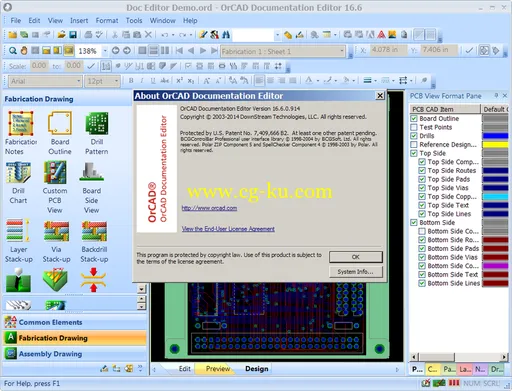Click the Save floppy disk icon
The height and width of the screenshot is (391, 512).
[x=73, y=34]
